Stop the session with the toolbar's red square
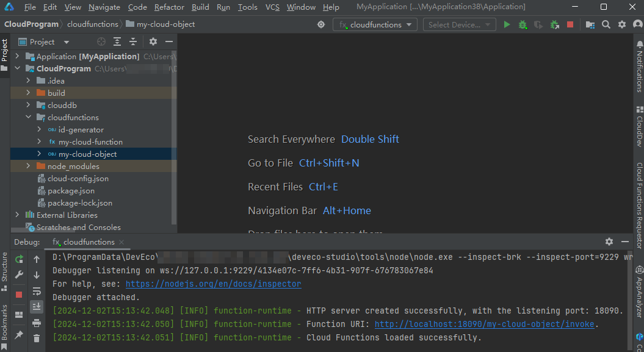Image resolution: width=644 pixels, height=352 pixels. tap(570, 25)
